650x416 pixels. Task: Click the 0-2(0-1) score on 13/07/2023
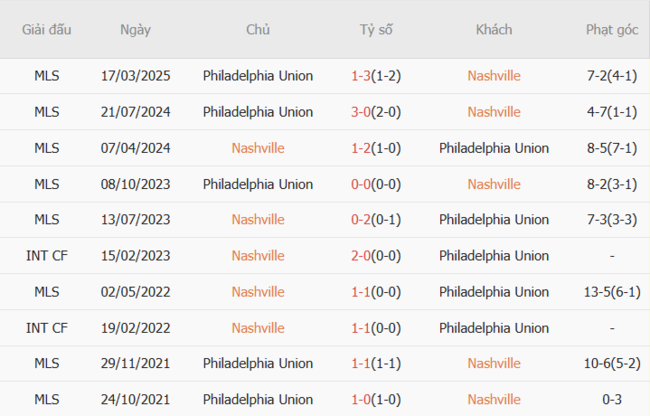[376, 220]
